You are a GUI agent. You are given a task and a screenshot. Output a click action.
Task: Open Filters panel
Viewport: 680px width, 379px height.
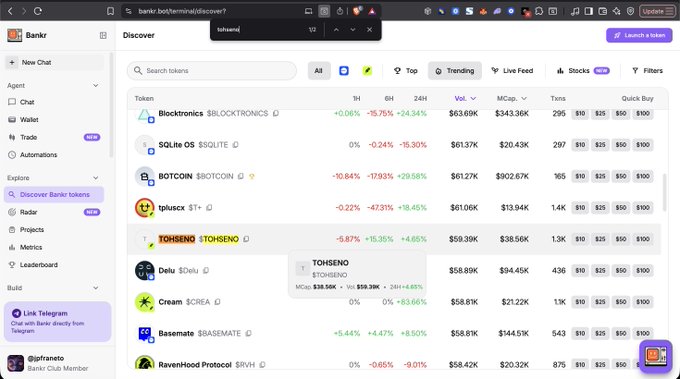coord(647,71)
